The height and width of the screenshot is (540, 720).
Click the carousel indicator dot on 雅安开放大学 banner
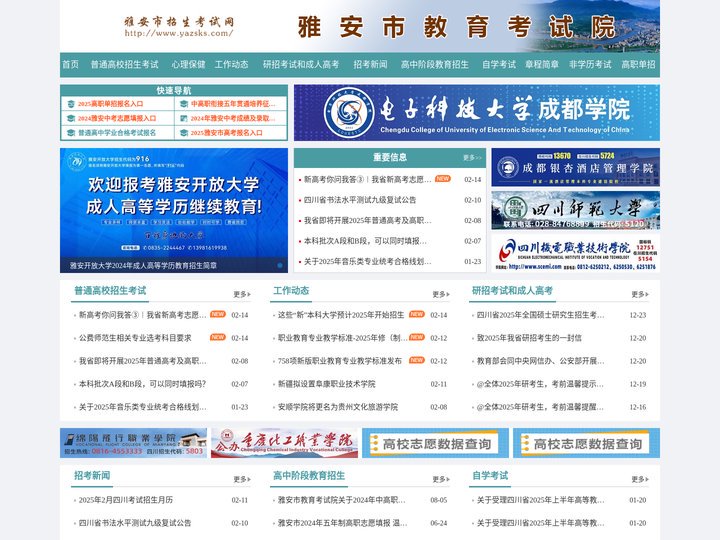280,265
